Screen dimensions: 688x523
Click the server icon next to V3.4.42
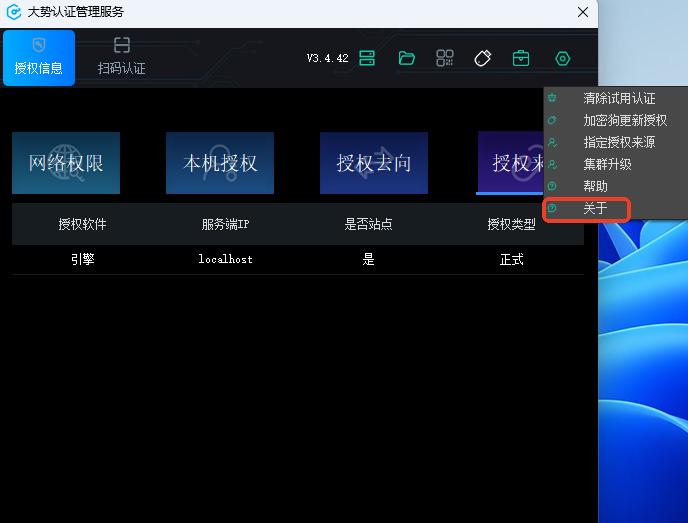367,58
